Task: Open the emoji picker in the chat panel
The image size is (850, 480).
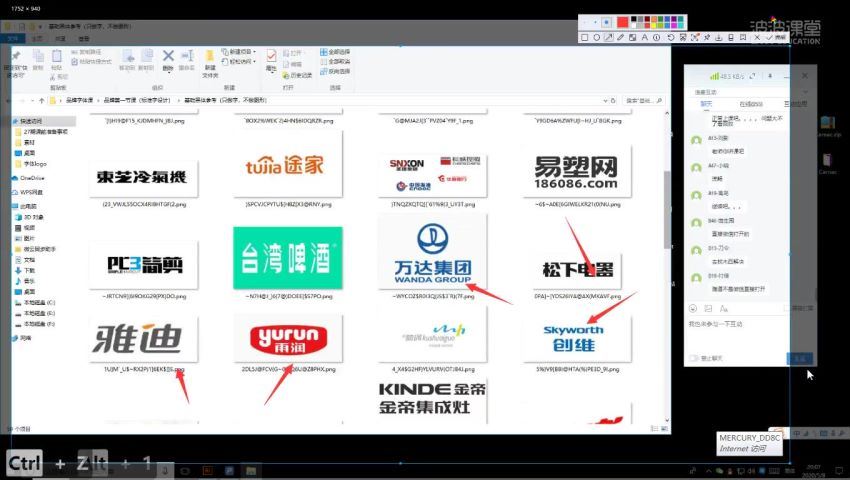Action: tap(693, 309)
